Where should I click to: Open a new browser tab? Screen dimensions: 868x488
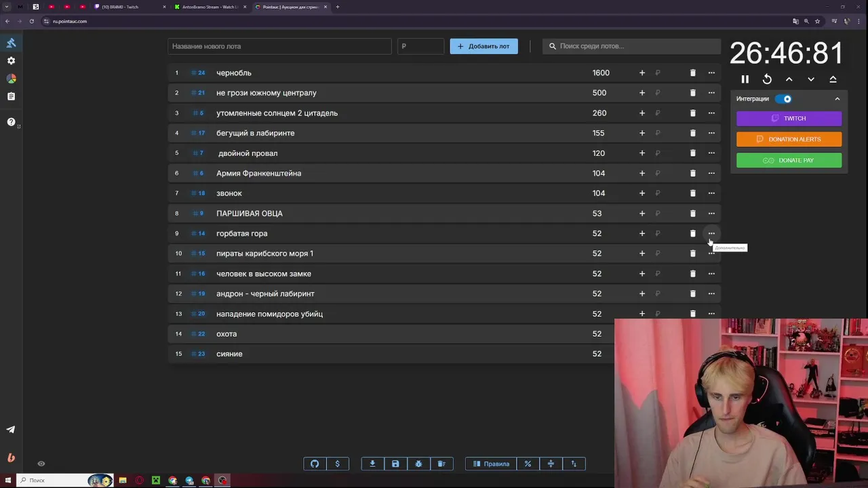coord(338,7)
